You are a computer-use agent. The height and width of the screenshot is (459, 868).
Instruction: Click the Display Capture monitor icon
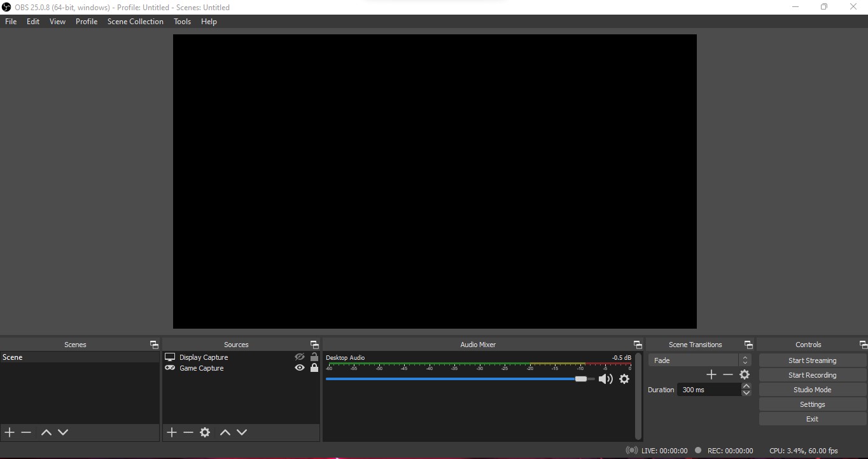point(170,357)
